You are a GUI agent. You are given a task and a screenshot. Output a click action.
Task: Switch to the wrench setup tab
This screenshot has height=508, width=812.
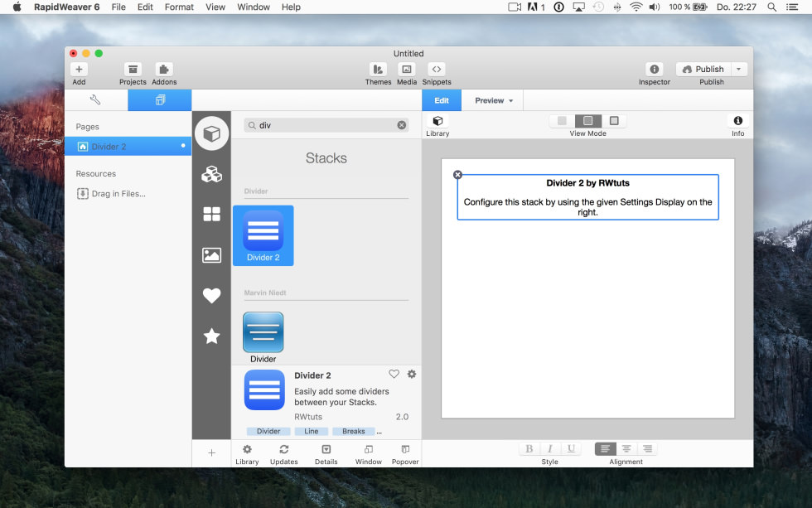pyautogui.click(x=96, y=100)
